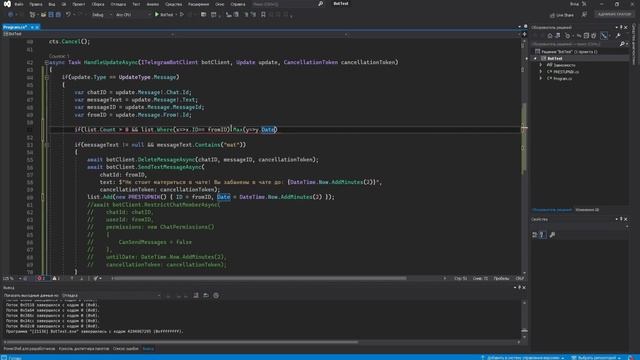The height and width of the screenshot is (360, 640).
Task: Open the Проект menu
Action: [x=79, y=4]
